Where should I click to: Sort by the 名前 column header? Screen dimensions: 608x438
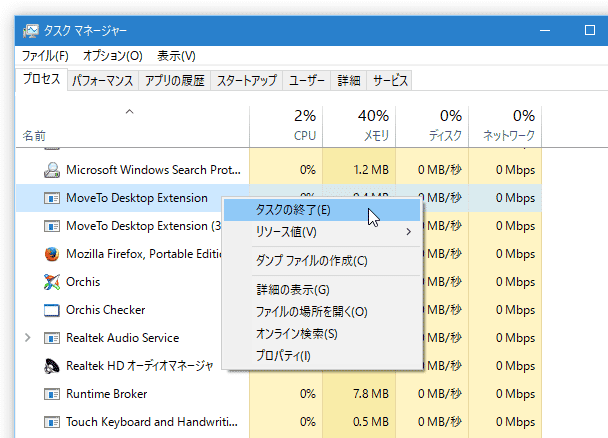133,127
